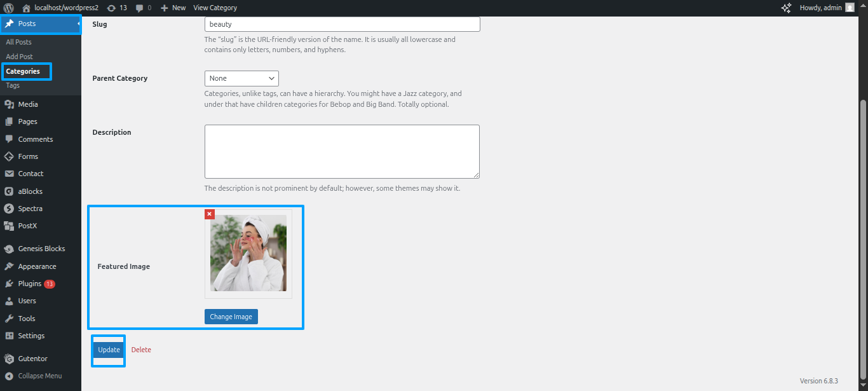The height and width of the screenshot is (391, 868).
Task: Select All Posts submenu item
Action: click(x=18, y=42)
